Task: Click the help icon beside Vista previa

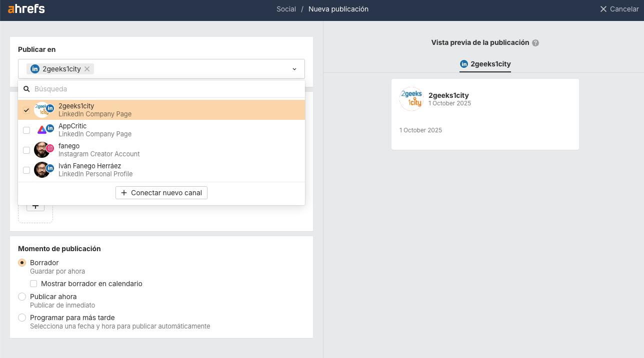Action: (535, 43)
